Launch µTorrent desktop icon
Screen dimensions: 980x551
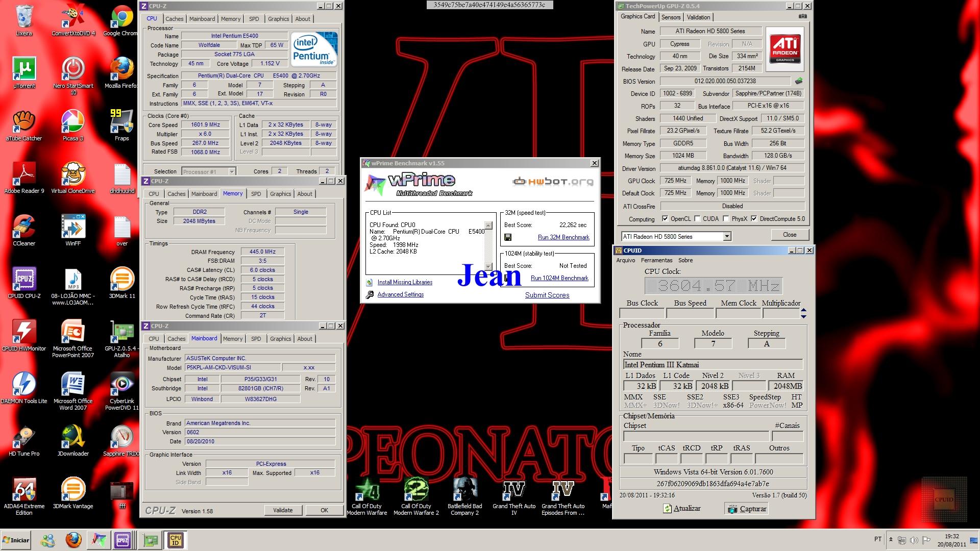pos(24,73)
